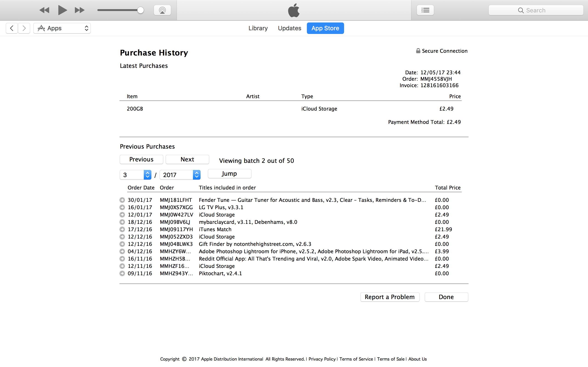Go back with the left arrow
The image size is (588, 367).
12,28
